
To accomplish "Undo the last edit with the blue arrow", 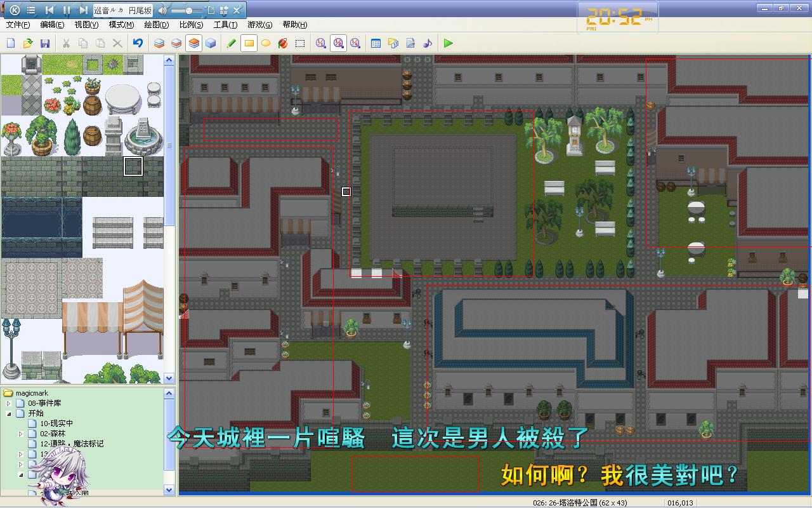I will 138,43.
